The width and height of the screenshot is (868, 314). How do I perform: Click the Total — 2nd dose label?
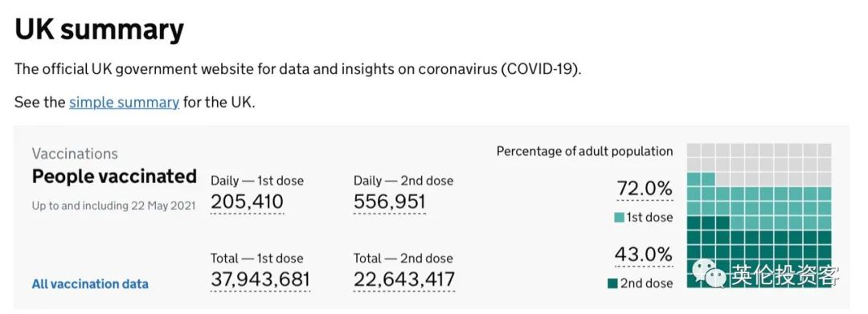pyautogui.click(x=403, y=258)
